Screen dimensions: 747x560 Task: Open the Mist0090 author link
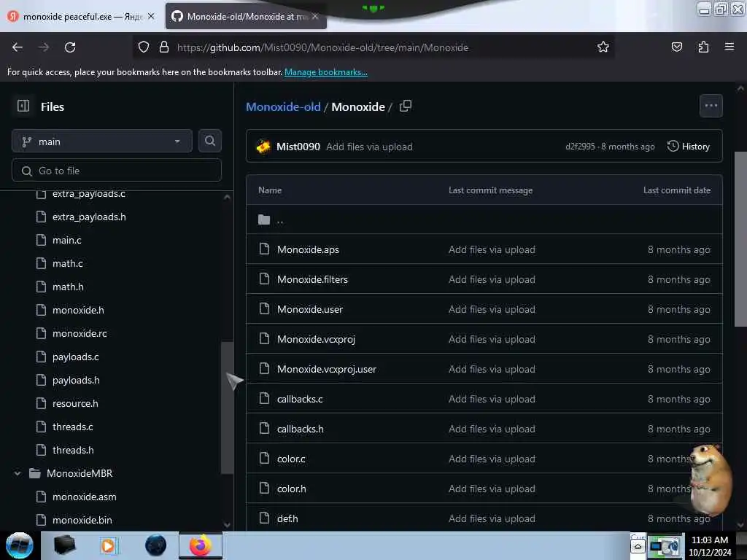coord(298,147)
